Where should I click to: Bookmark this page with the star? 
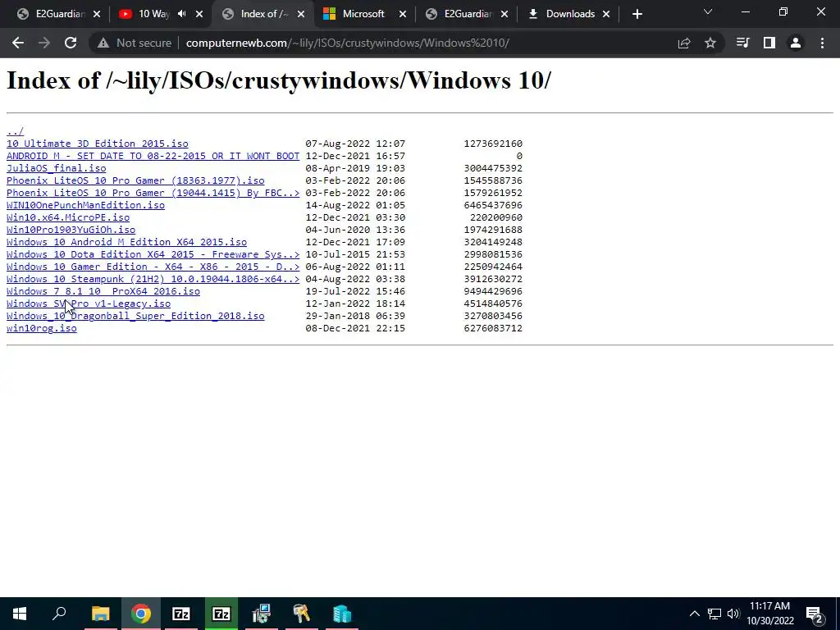coord(710,43)
